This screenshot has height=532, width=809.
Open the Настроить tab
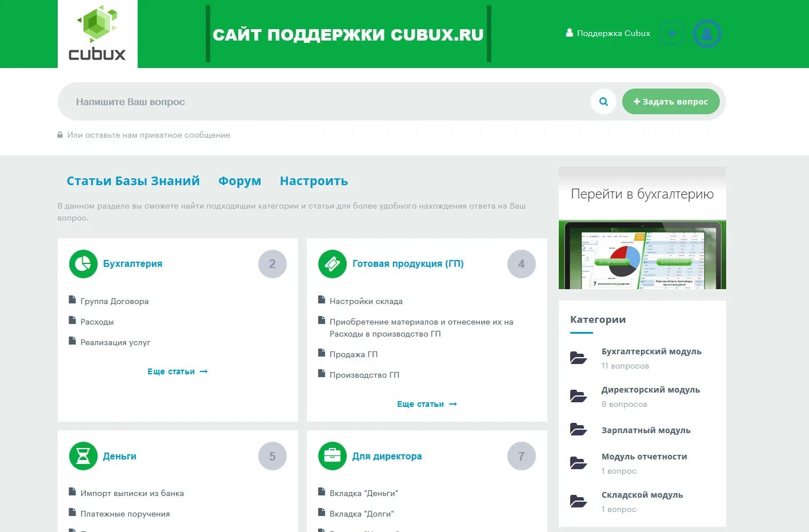pos(314,181)
